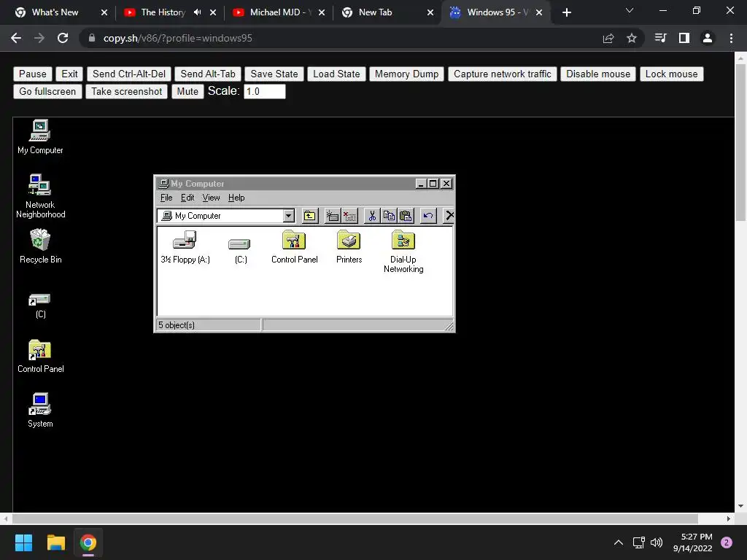Switch to the New Tab tab
747x560 pixels.
(388, 12)
